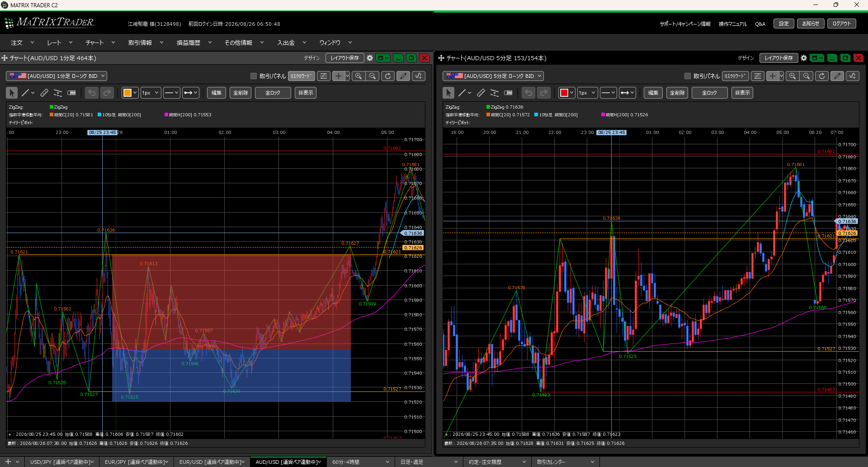Pick the ruler measure tool in the 5分足 chart

click(x=481, y=93)
